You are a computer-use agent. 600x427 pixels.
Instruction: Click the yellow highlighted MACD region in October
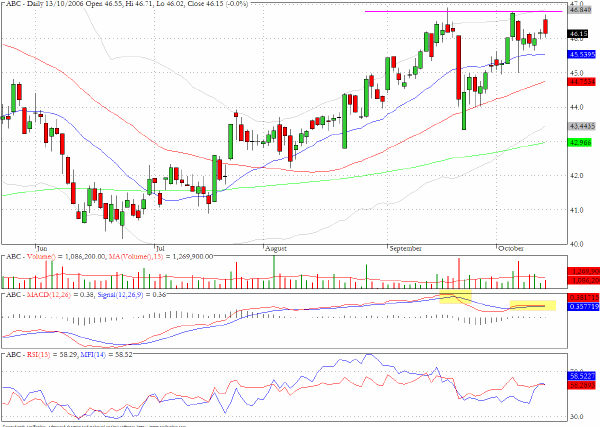pos(533,305)
